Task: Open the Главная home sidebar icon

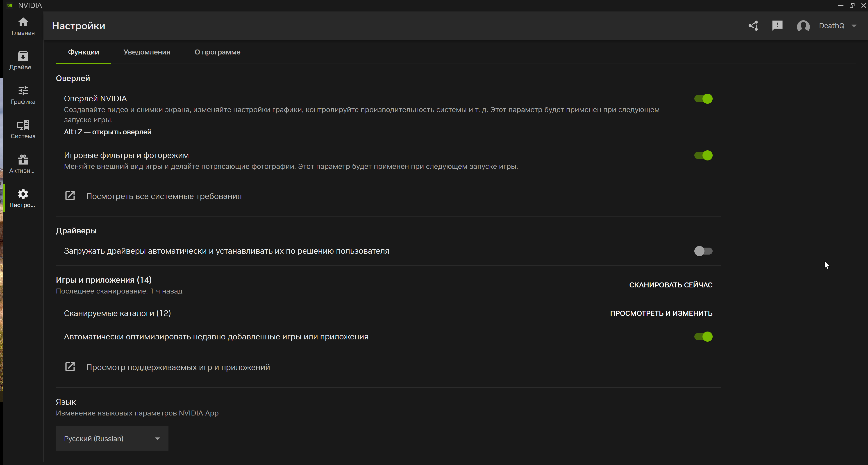Action: pyautogui.click(x=23, y=26)
